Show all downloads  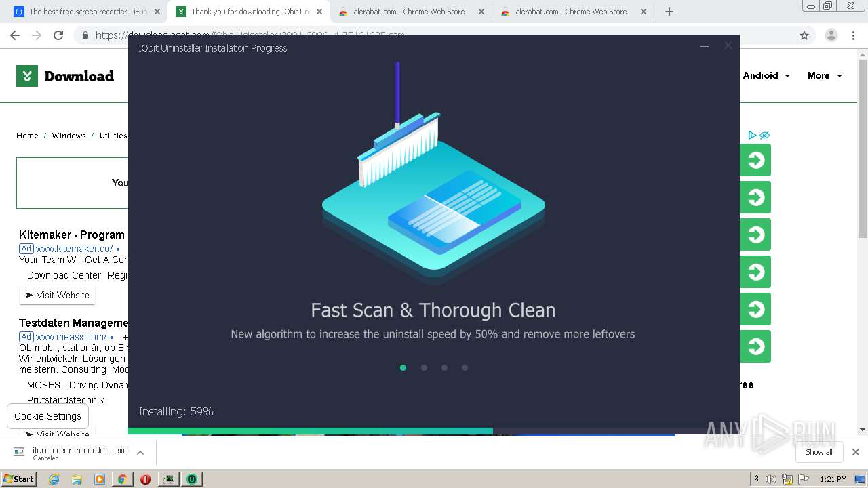(x=818, y=452)
